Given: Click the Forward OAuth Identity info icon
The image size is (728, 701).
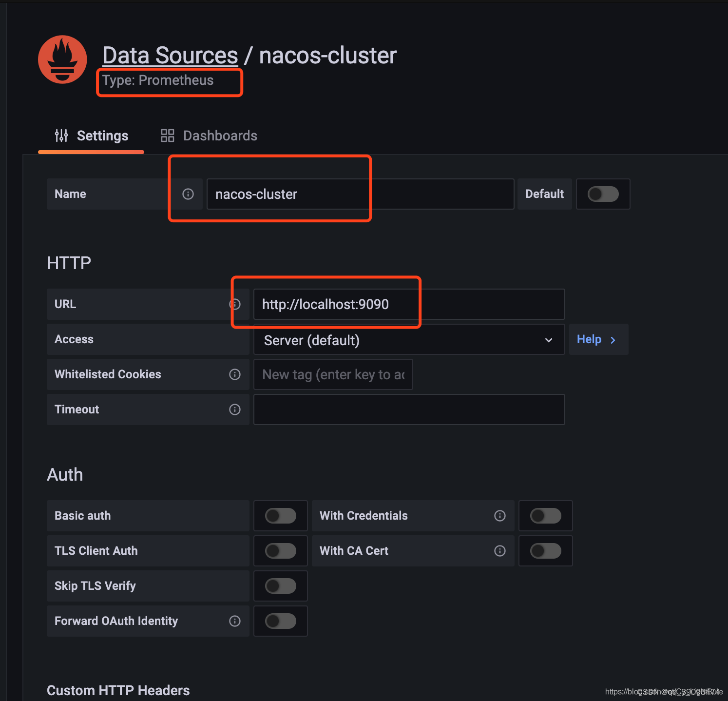Looking at the screenshot, I should tap(234, 621).
